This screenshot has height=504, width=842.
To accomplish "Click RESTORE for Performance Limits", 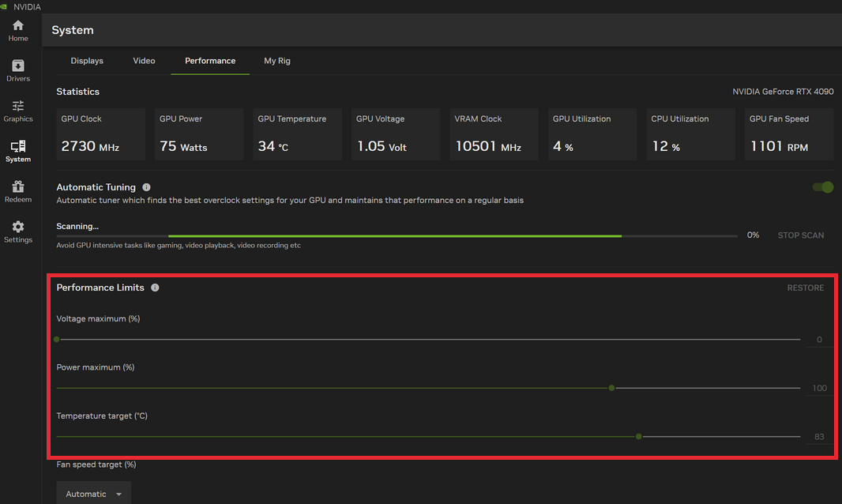I will coord(805,288).
